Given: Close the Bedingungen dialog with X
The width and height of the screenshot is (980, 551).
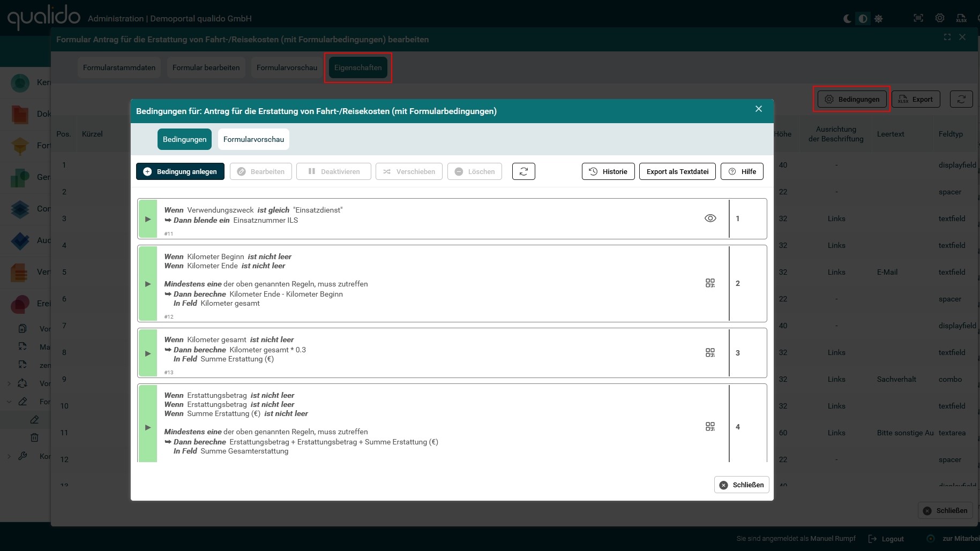Looking at the screenshot, I should (759, 109).
